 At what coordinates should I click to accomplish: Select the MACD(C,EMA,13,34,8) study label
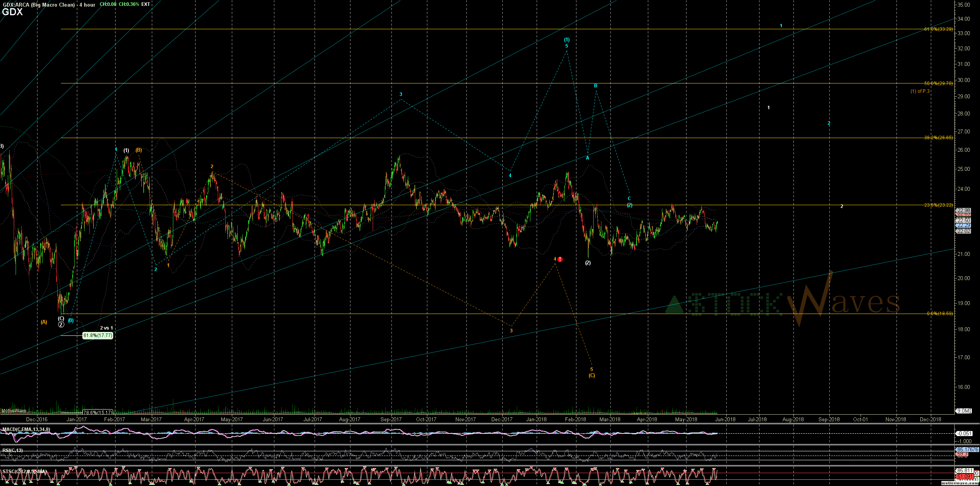[x=26, y=429]
